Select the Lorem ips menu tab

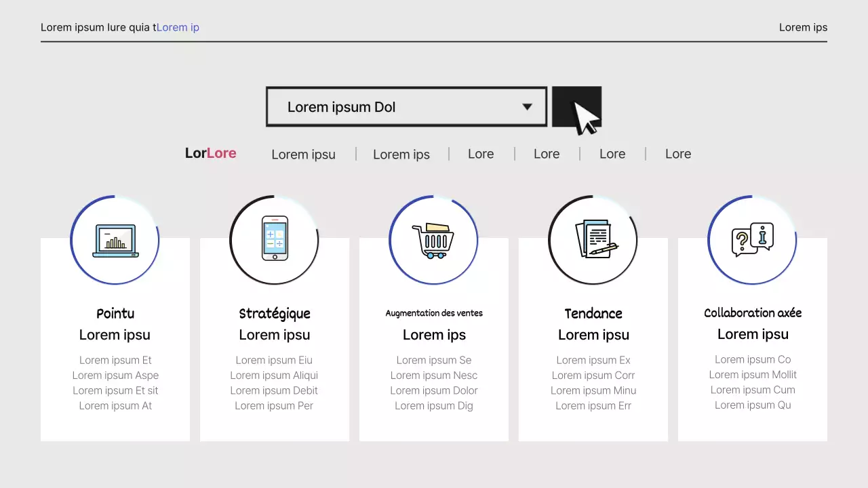tap(401, 155)
